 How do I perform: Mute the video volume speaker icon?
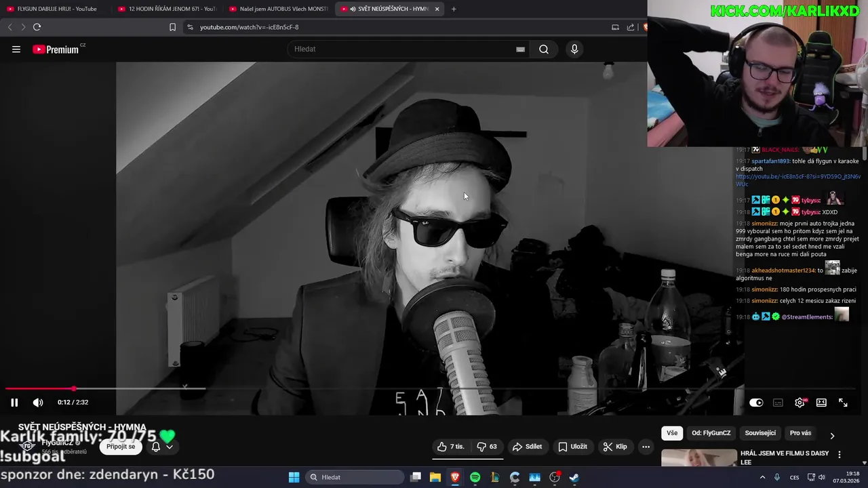tap(38, 403)
